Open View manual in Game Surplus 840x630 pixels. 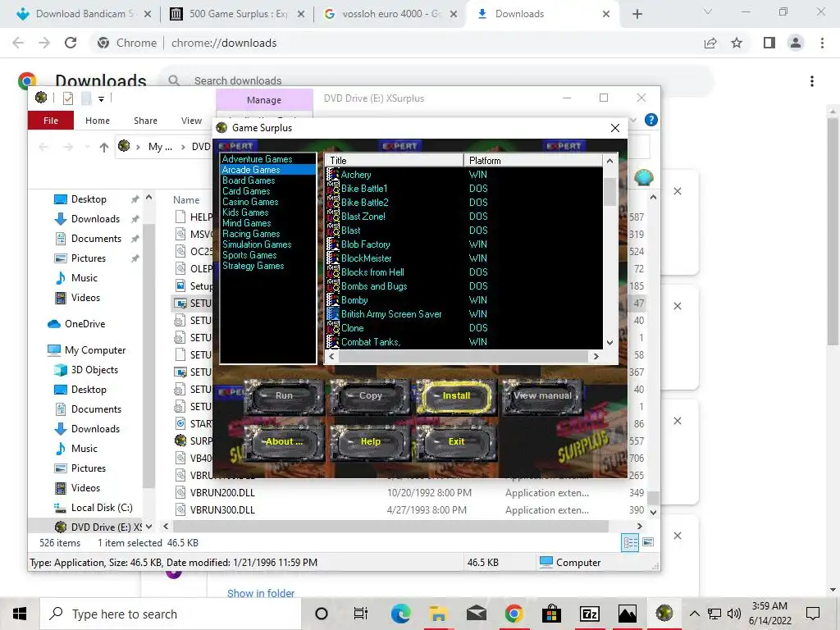pos(542,396)
